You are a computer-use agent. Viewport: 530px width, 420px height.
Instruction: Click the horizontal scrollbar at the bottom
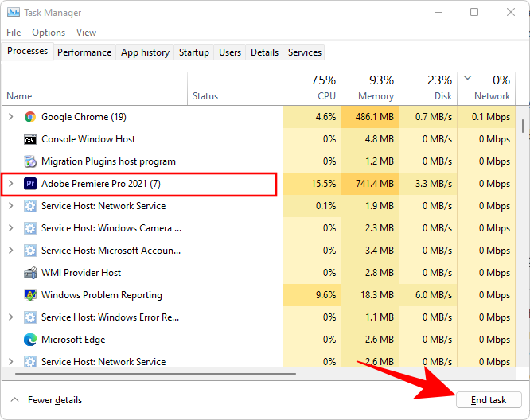pyautogui.click(x=151, y=373)
